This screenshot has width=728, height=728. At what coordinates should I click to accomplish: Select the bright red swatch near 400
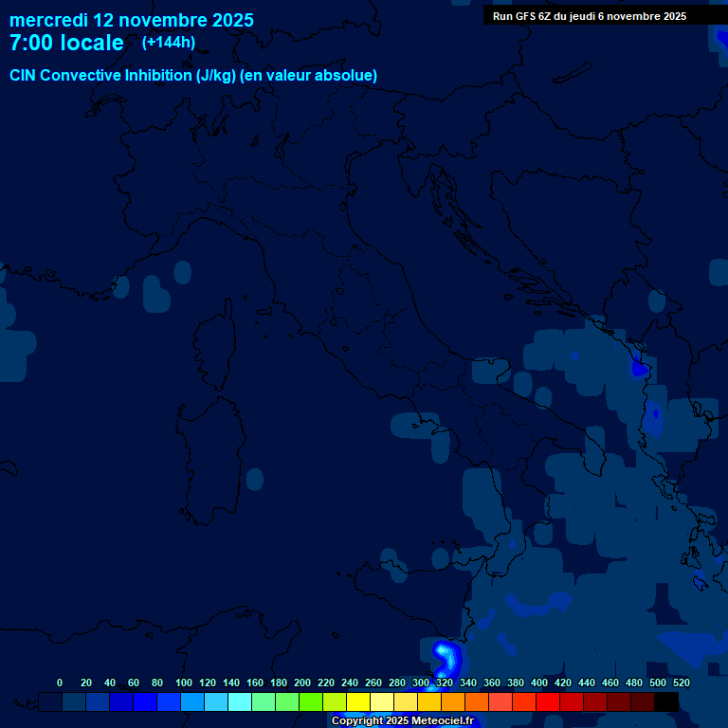[x=548, y=701]
